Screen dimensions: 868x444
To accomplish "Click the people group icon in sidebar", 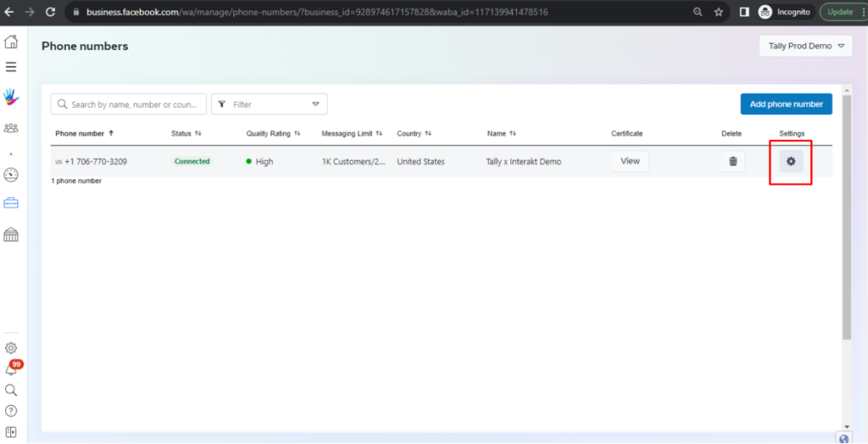I will [11, 128].
